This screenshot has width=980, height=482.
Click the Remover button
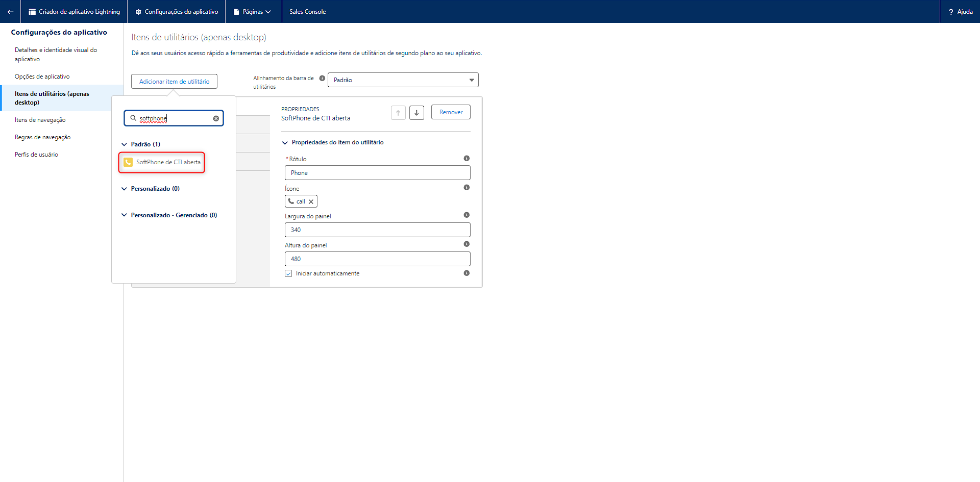pos(451,112)
